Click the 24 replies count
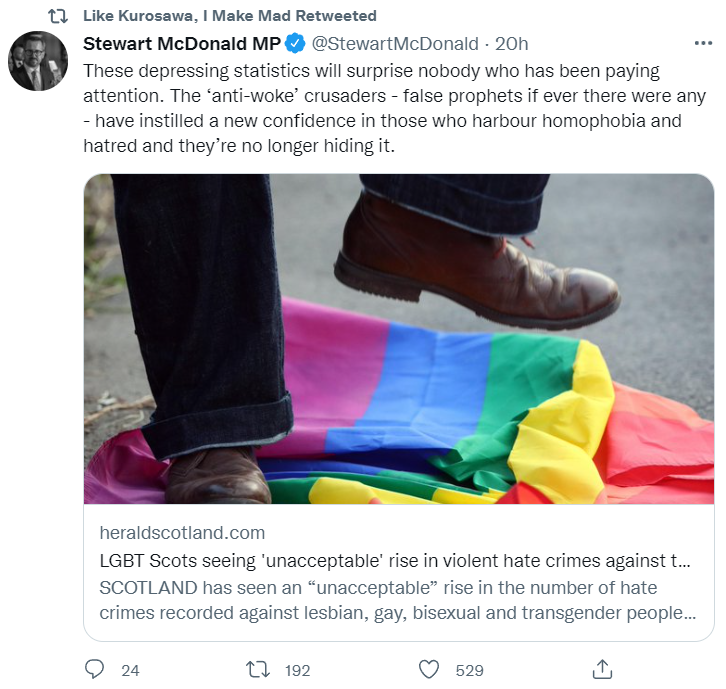 [x=130, y=670]
